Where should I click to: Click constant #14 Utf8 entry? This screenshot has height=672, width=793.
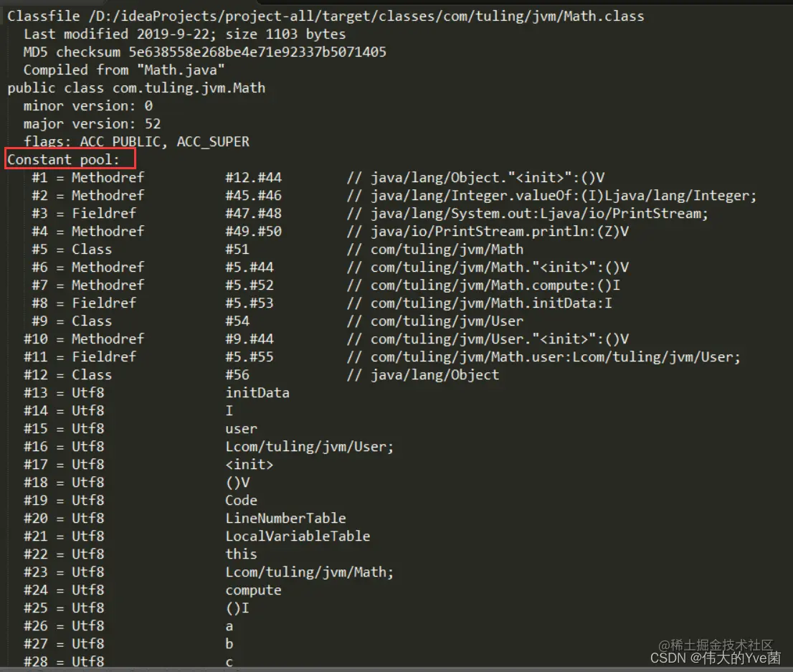[128, 411]
